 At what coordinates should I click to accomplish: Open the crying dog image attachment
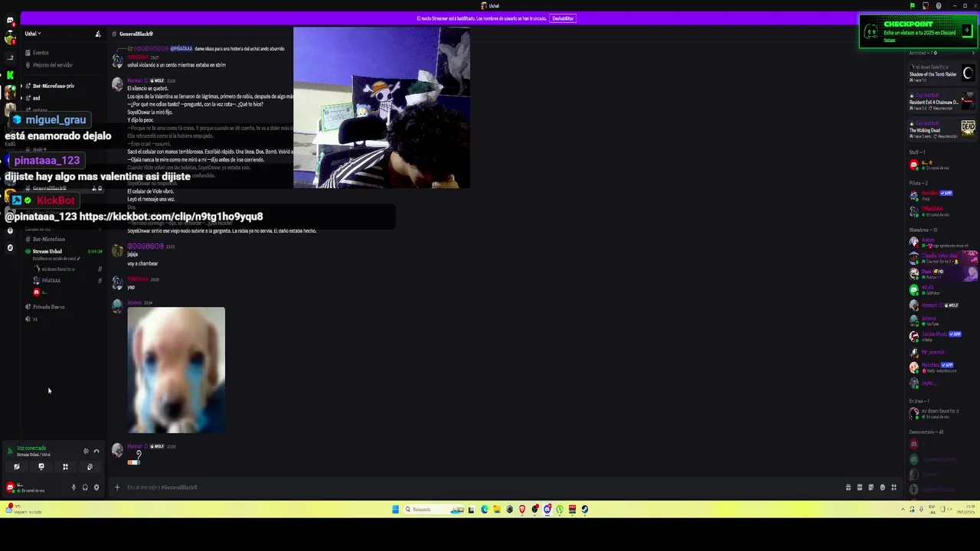[176, 370]
